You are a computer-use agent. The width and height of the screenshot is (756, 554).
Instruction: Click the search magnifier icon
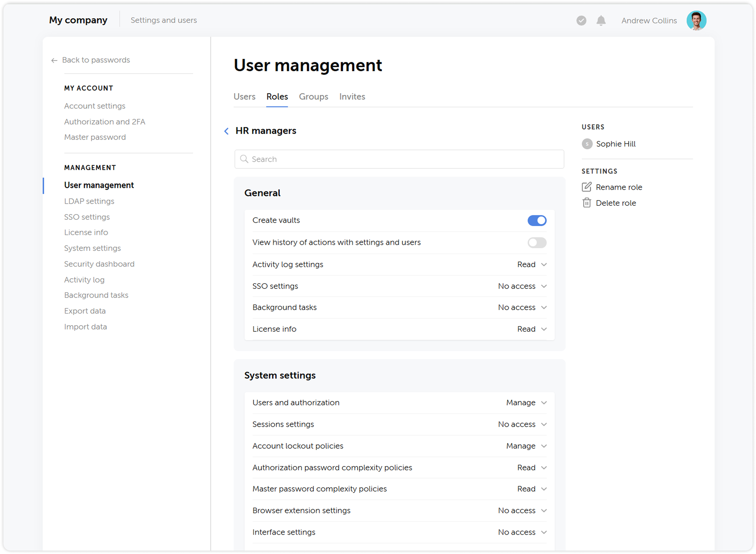click(244, 159)
